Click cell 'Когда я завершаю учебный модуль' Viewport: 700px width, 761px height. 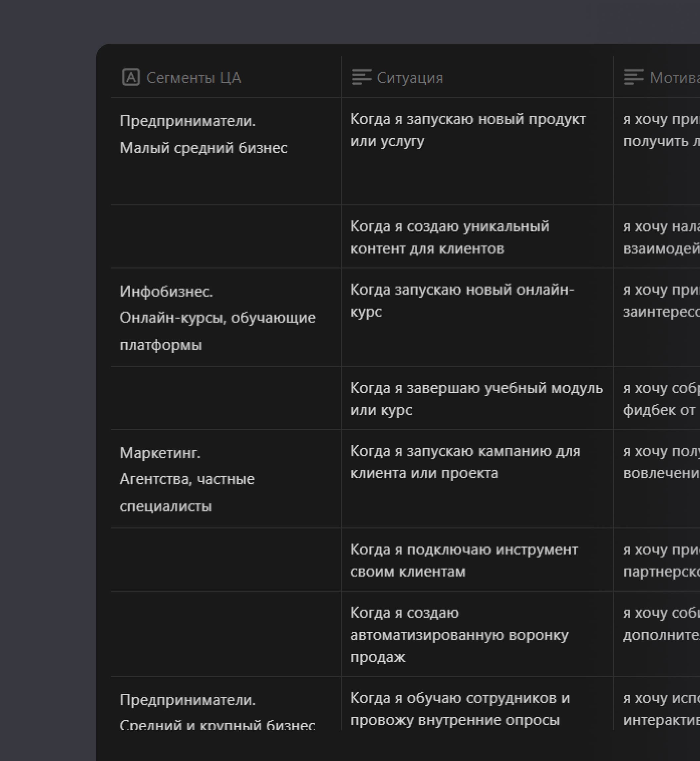pyautogui.click(x=476, y=399)
